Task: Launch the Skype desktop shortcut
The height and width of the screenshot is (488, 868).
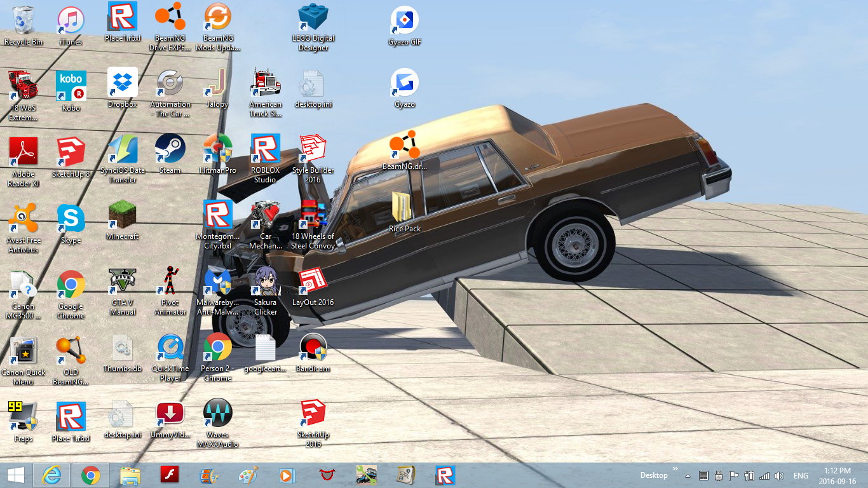Action: (x=71, y=224)
